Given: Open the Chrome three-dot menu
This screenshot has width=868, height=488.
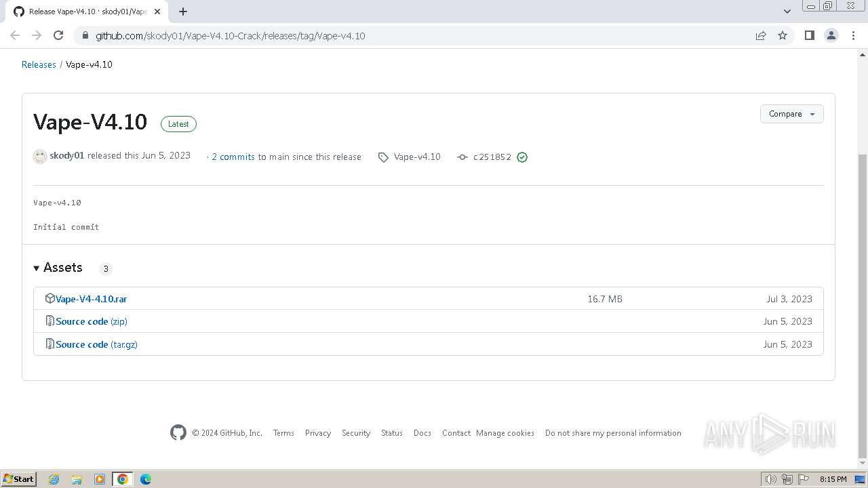Looking at the screenshot, I should [x=853, y=35].
